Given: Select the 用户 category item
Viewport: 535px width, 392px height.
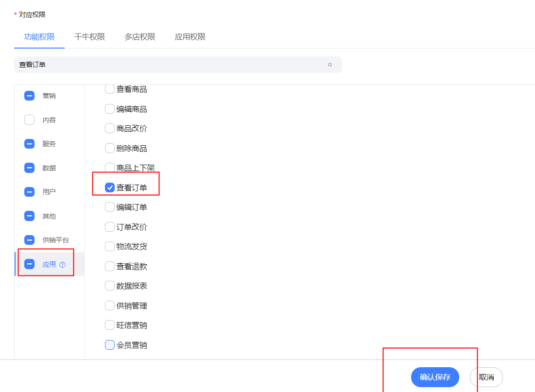Looking at the screenshot, I should coord(49,192).
